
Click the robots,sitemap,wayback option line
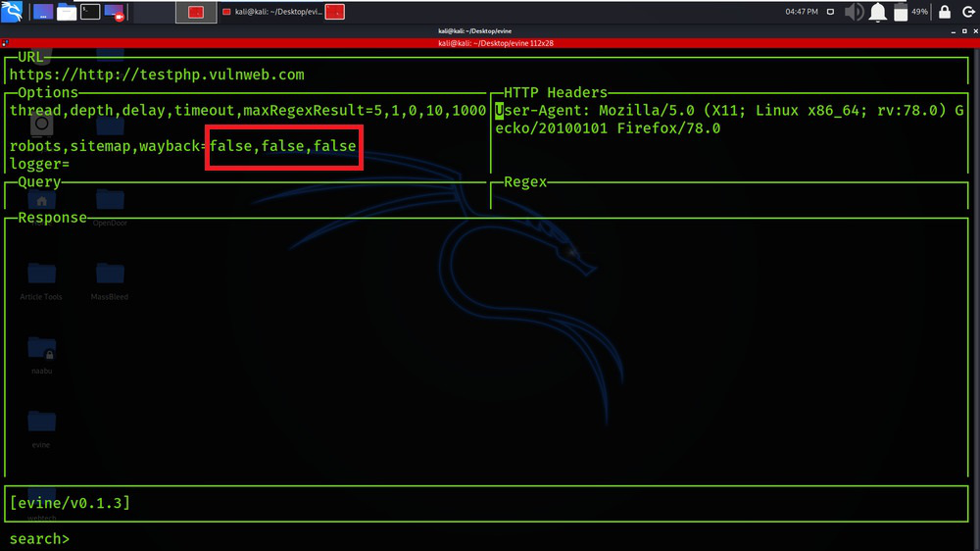tap(182, 146)
